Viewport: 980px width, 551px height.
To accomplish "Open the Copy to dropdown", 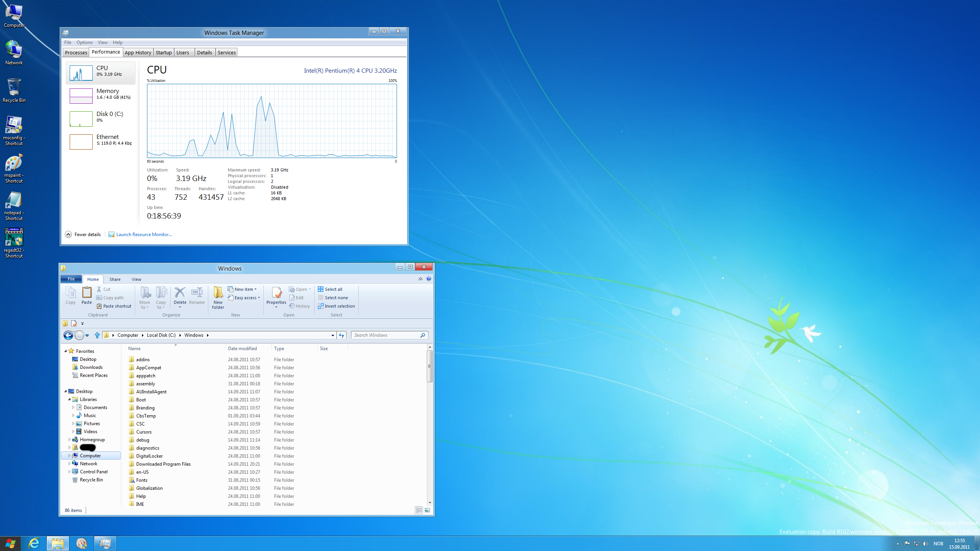I will 161,298.
